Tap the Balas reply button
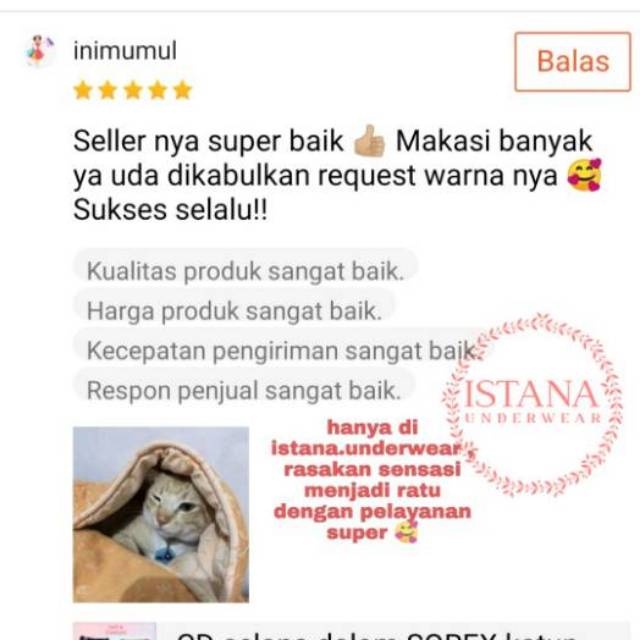 (572, 62)
